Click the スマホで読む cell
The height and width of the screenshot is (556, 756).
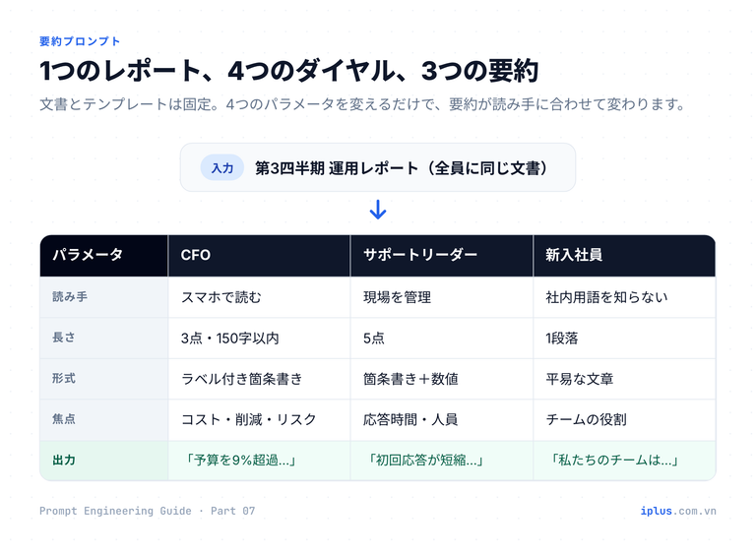click(259, 297)
